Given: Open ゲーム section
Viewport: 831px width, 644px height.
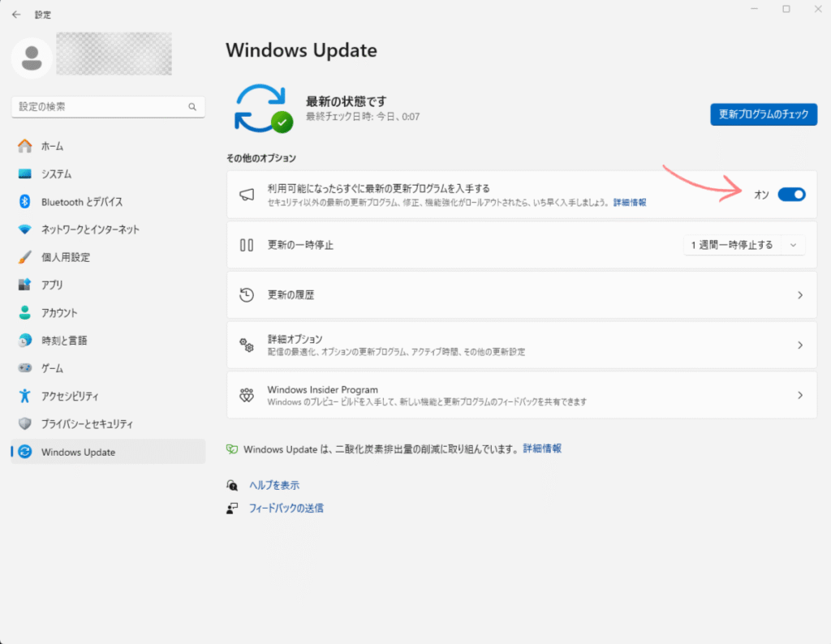Looking at the screenshot, I should coord(108,368).
